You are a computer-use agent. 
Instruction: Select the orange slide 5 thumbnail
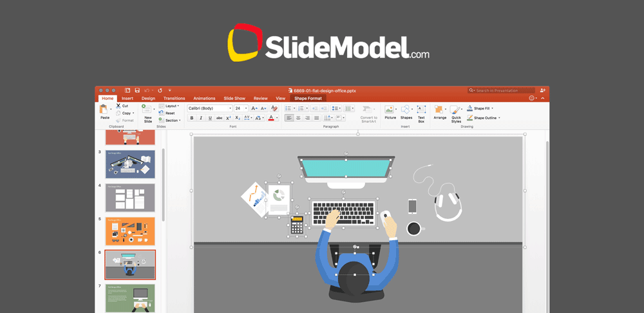coord(130,231)
